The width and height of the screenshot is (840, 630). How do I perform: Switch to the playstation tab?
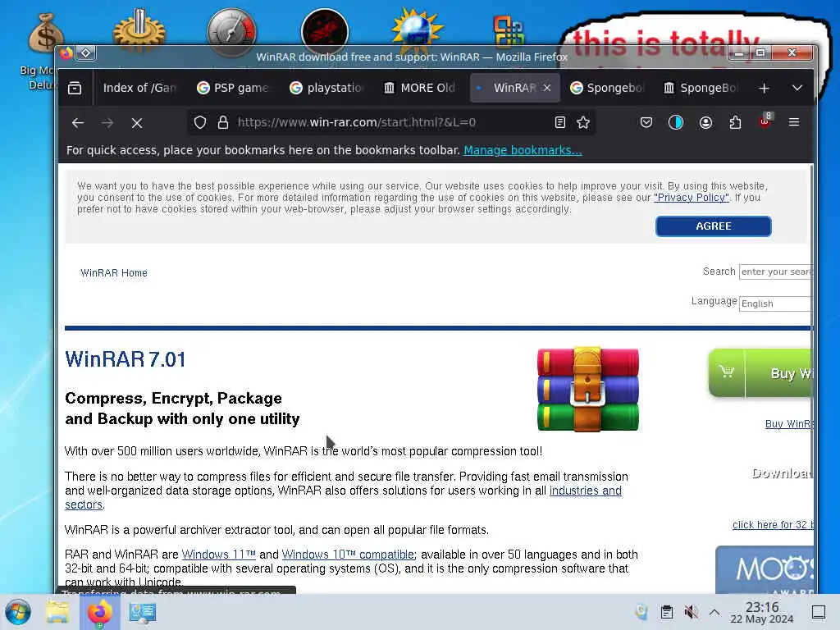pos(326,88)
